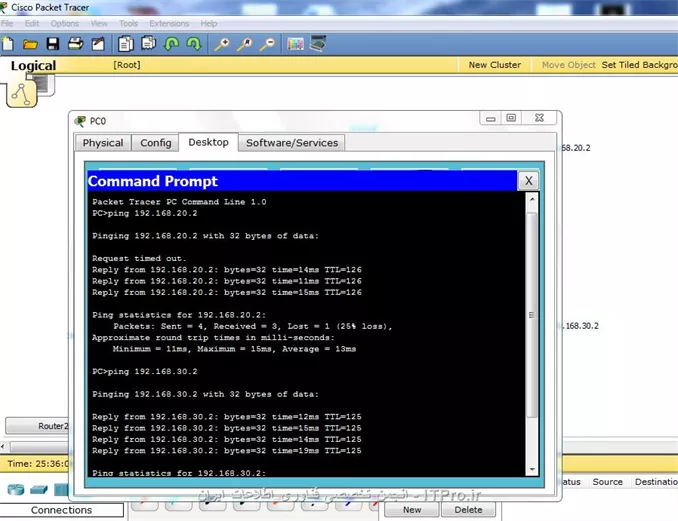Open the File menu
This screenshot has height=521, width=678.
[x=7, y=23]
